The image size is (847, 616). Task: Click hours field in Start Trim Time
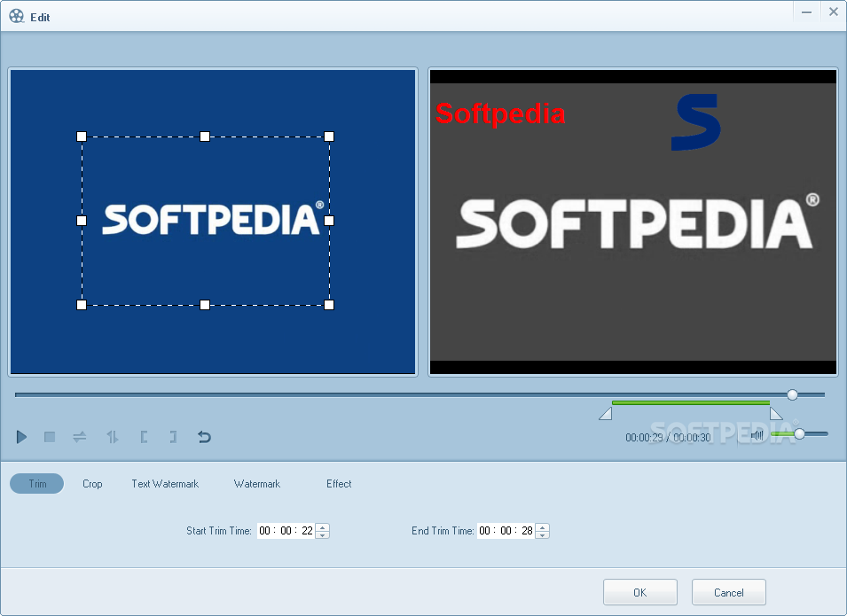264,531
